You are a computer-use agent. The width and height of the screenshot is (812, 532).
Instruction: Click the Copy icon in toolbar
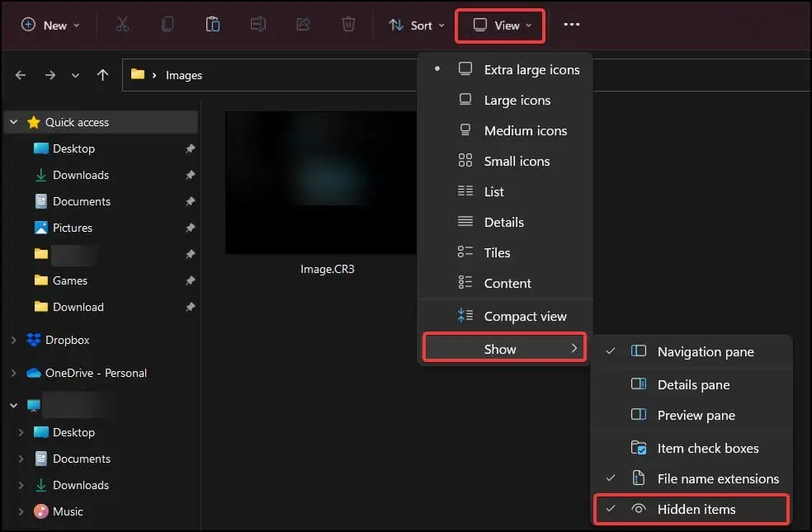tap(168, 24)
